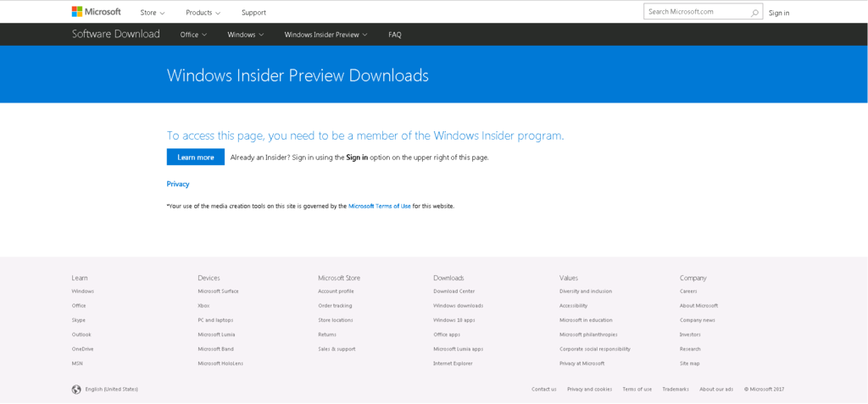Viewport: 868px width, 404px height.
Task: Open the Support menu item
Action: click(253, 12)
